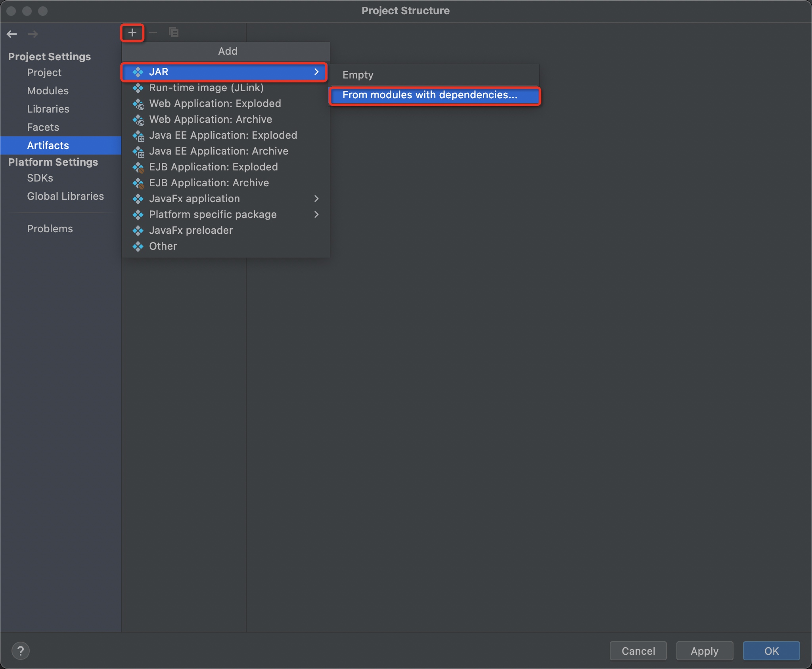This screenshot has width=812, height=669.
Task: Click the forward navigation arrow
Action: 33,34
